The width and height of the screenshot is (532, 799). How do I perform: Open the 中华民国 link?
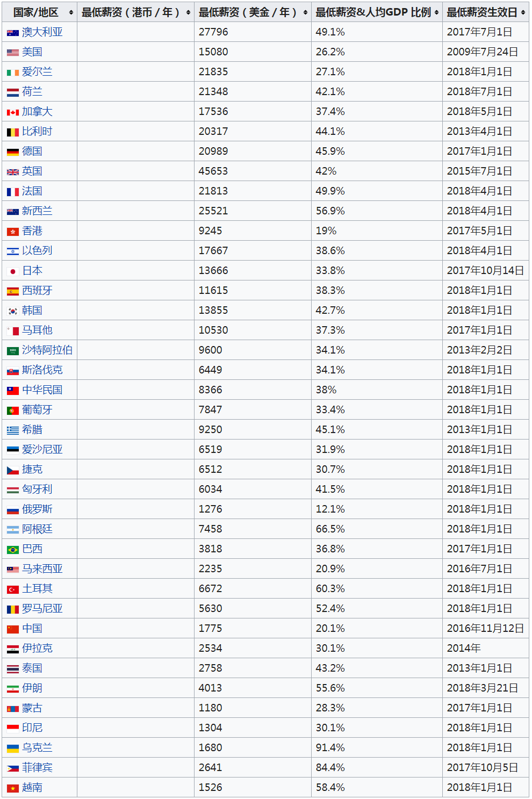click(42, 390)
